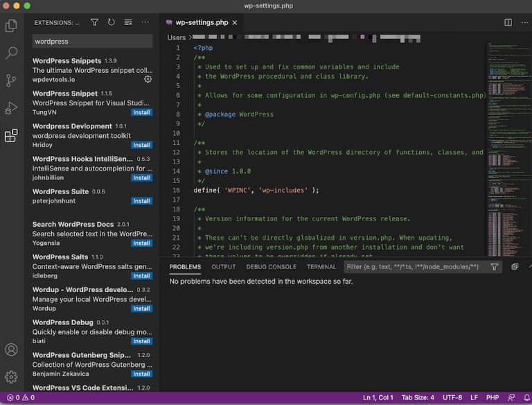Screen dimensions: 532x405
Task: Install Search WordPress Docs extension
Action: pos(141,243)
